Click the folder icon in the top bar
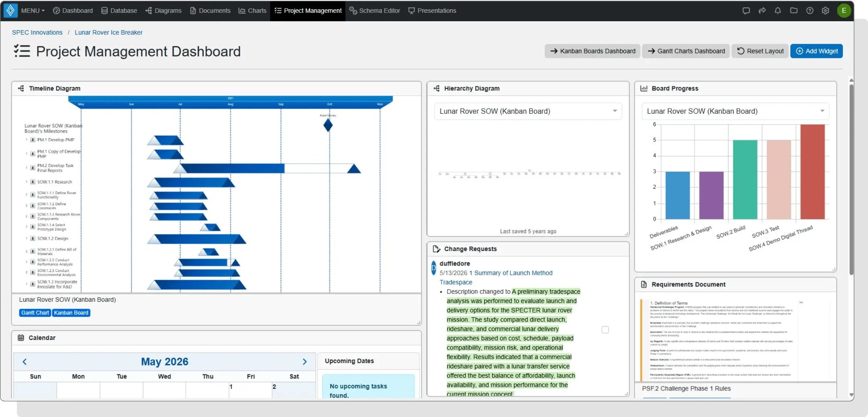868x417 pixels. (x=794, y=11)
